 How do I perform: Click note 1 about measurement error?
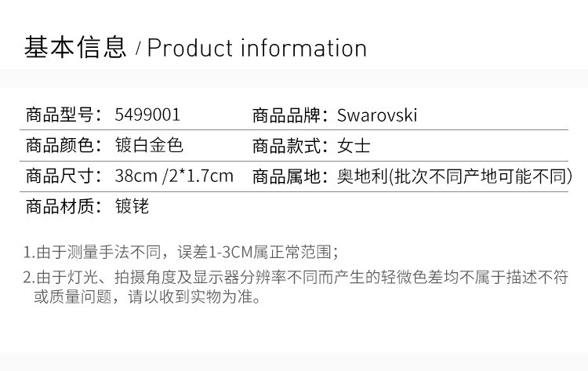[180, 252]
